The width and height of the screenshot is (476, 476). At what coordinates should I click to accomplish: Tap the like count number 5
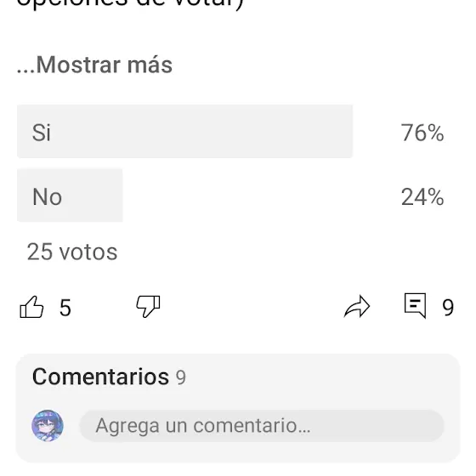(65, 308)
